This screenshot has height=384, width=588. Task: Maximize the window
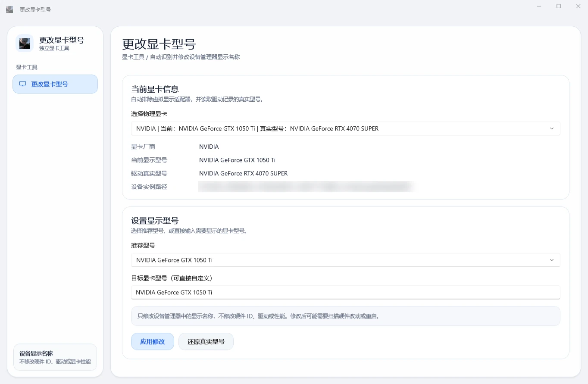pyautogui.click(x=559, y=6)
